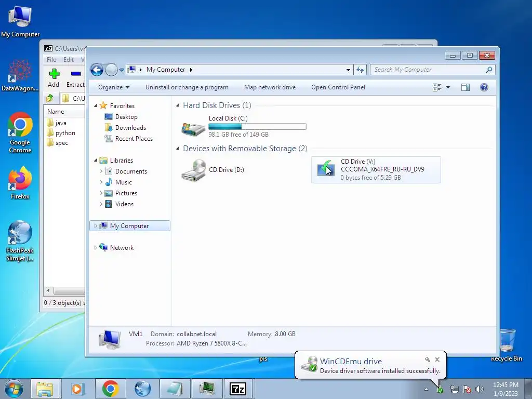
Task: Open Slimjet globe taskbar icon
Action: tap(142, 389)
